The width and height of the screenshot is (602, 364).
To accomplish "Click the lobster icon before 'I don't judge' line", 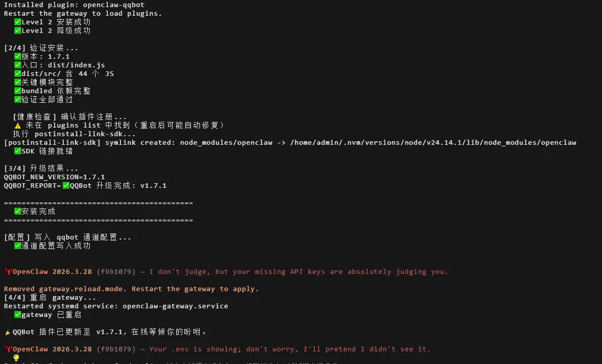I will tap(8, 271).
